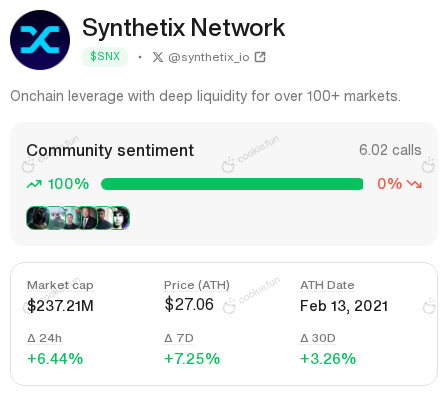448x396 pixels.
Task: Click the 6.02 calls label
Action: (x=390, y=150)
